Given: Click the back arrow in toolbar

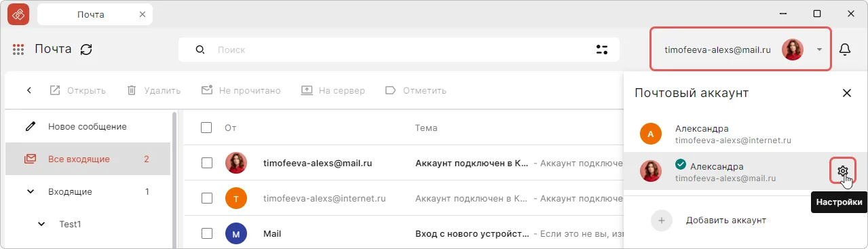Looking at the screenshot, I should click(x=29, y=90).
